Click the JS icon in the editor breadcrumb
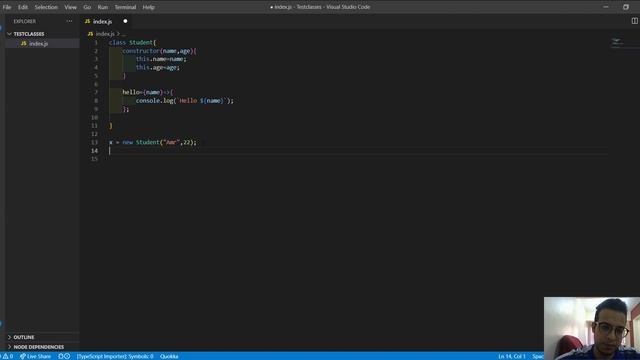640x360 pixels. [x=90, y=34]
